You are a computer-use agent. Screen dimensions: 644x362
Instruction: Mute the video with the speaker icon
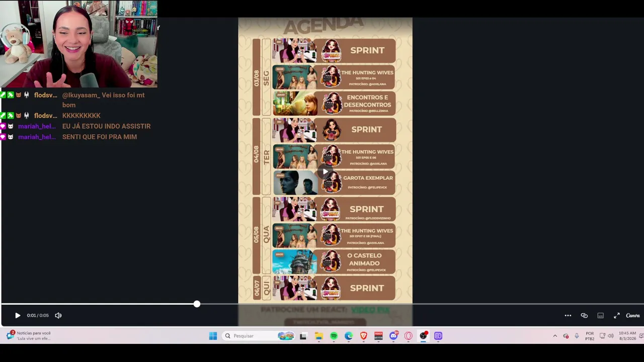pyautogui.click(x=58, y=316)
